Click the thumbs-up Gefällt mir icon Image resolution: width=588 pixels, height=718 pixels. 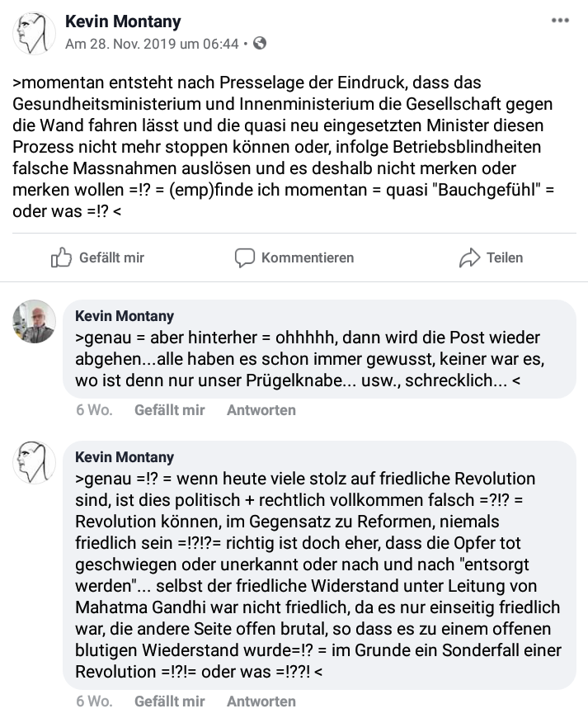(61, 257)
